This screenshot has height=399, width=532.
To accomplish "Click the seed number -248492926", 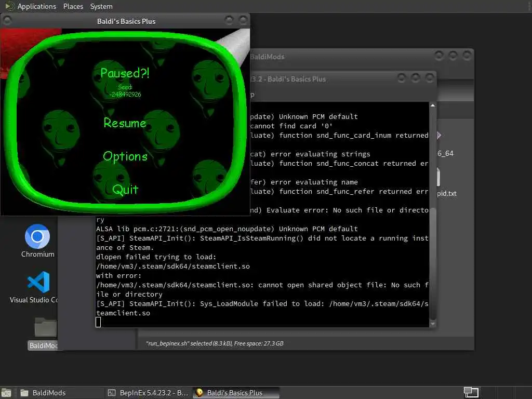I will (x=125, y=95).
